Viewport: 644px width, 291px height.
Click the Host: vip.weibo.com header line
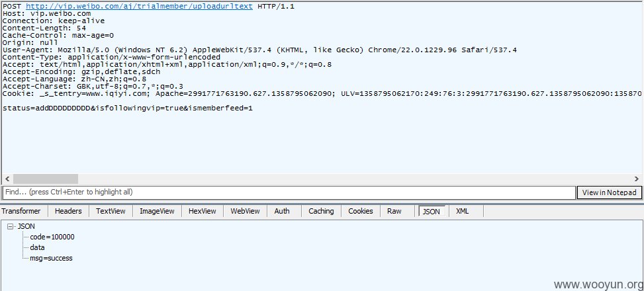pos(47,13)
